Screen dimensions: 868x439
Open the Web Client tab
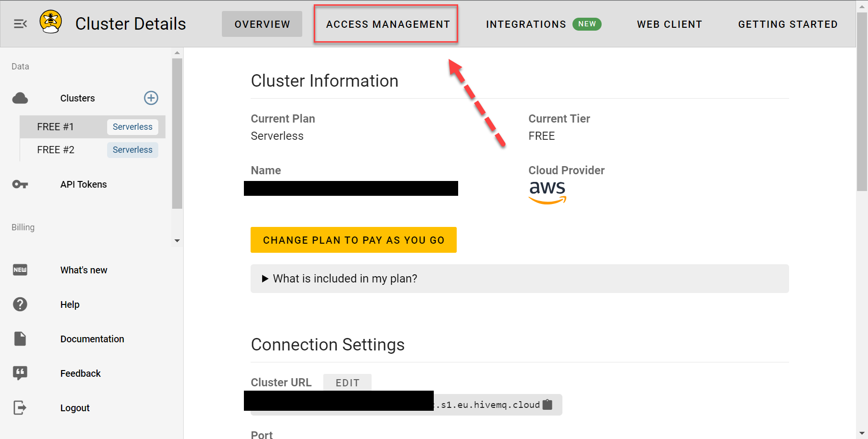click(x=669, y=24)
